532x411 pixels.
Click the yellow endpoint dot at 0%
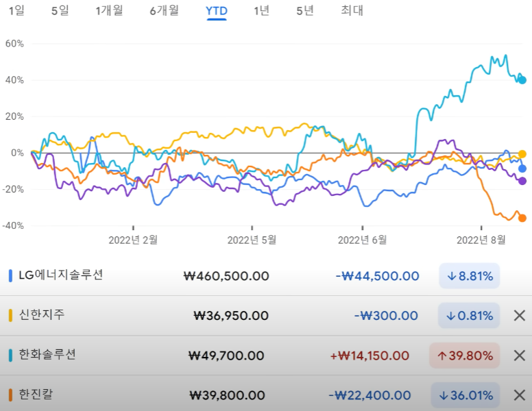click(522, 153)
